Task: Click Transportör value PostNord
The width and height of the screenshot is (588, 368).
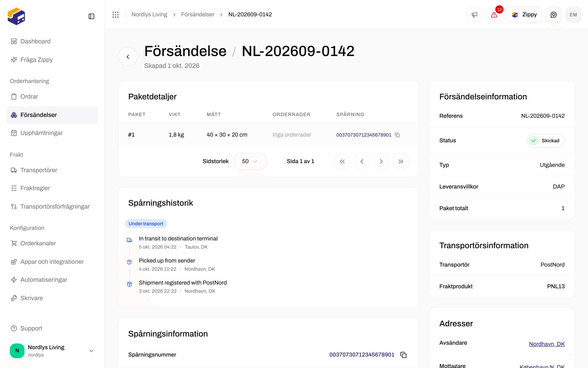Action: pos(552,265)
